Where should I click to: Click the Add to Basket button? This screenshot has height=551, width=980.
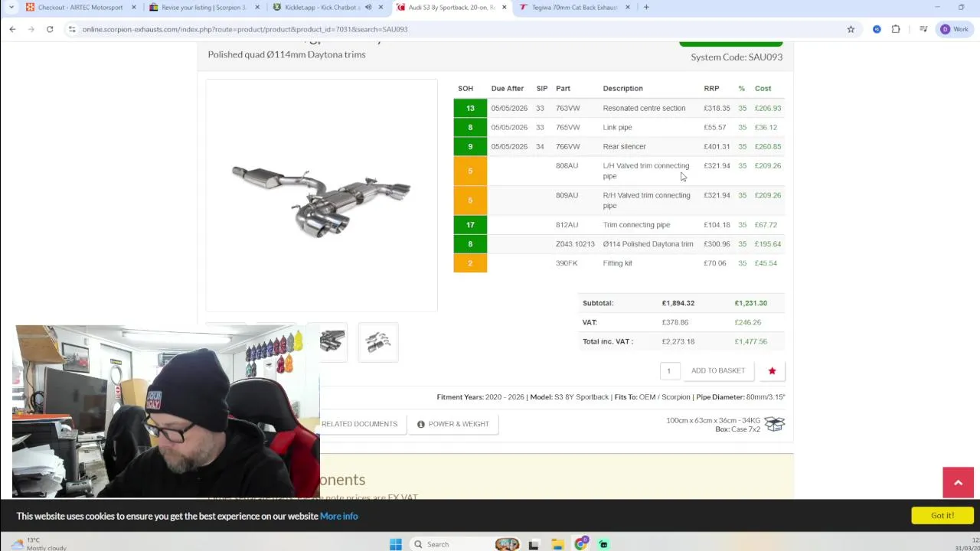click(718, 370)
